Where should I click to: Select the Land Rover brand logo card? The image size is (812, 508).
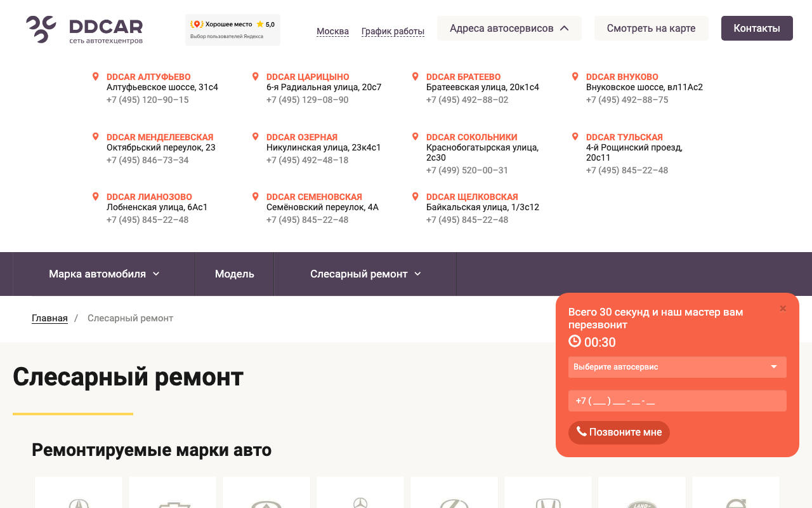(642, 493)
